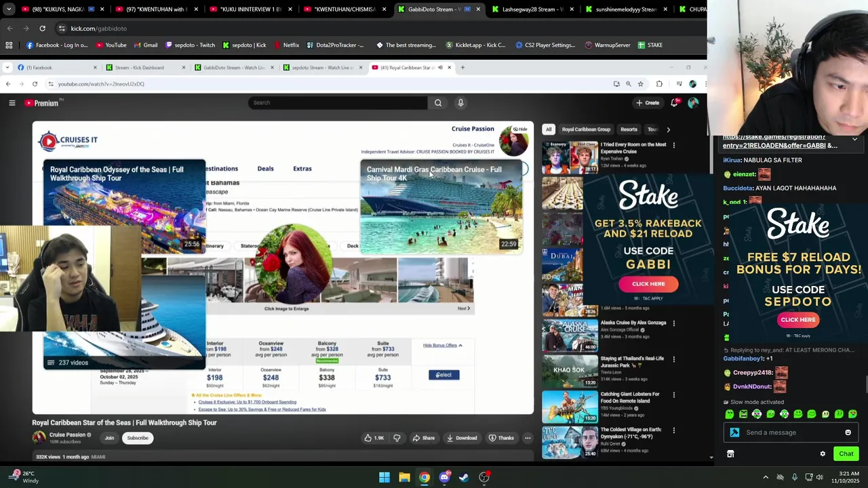868x488 pixels.
Task: Open options for Coldest Village video
Action: [673, 430]
